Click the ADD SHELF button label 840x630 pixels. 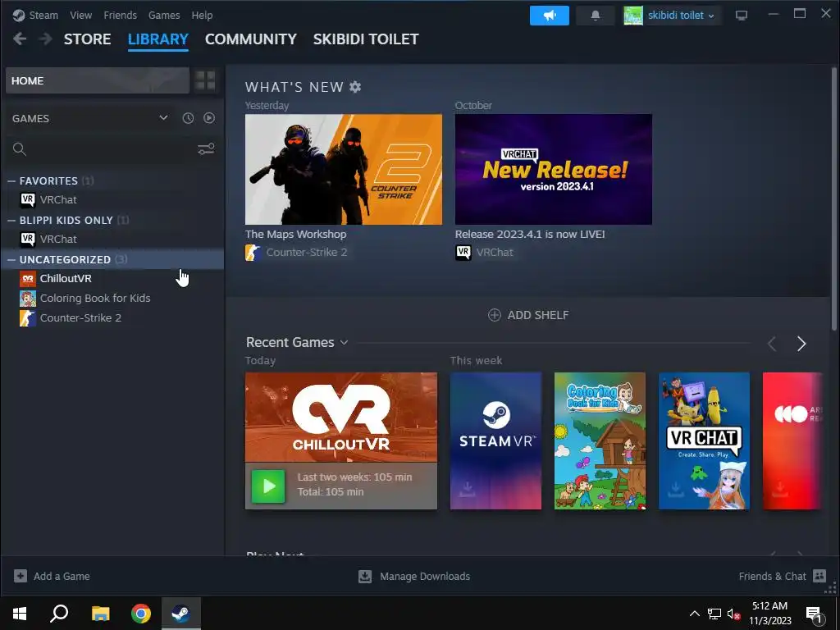click(538, 315)
